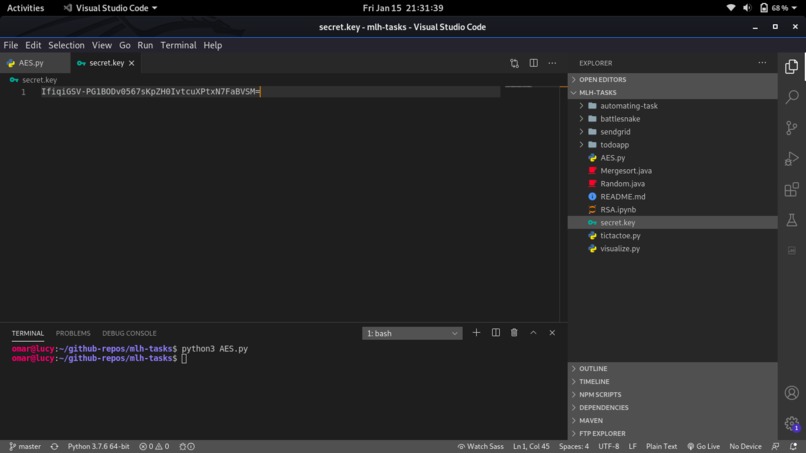806x453 pixels.
Task: Open the GNOME Activities overview
Action: [x=25, y=8]
